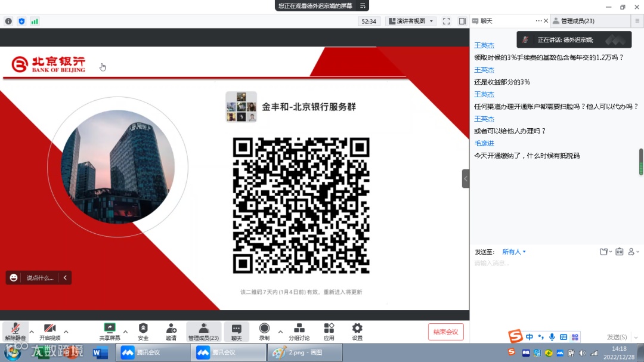Unmute via the 解除静音 microphone button
The width and height of the screenshot is (644, 362).
tap(16, 332)
